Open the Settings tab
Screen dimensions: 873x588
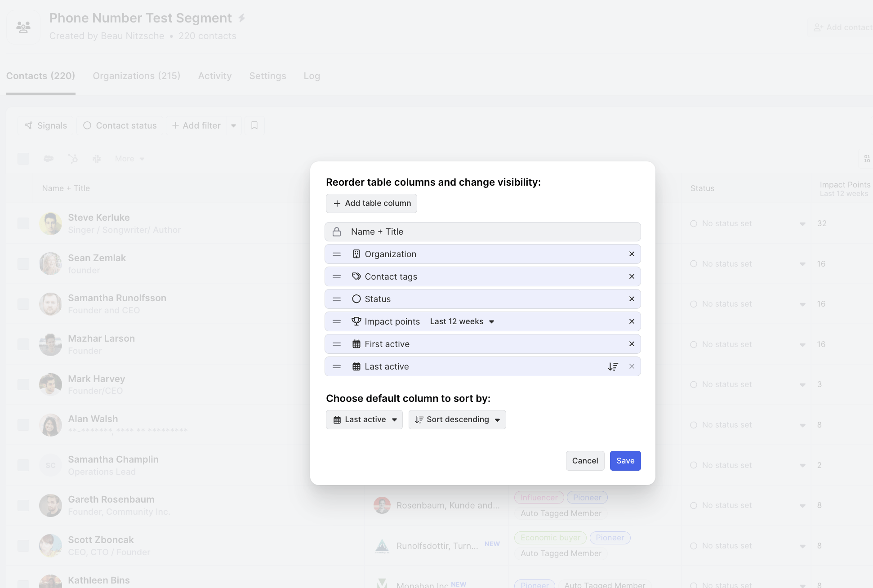point(267,76)
